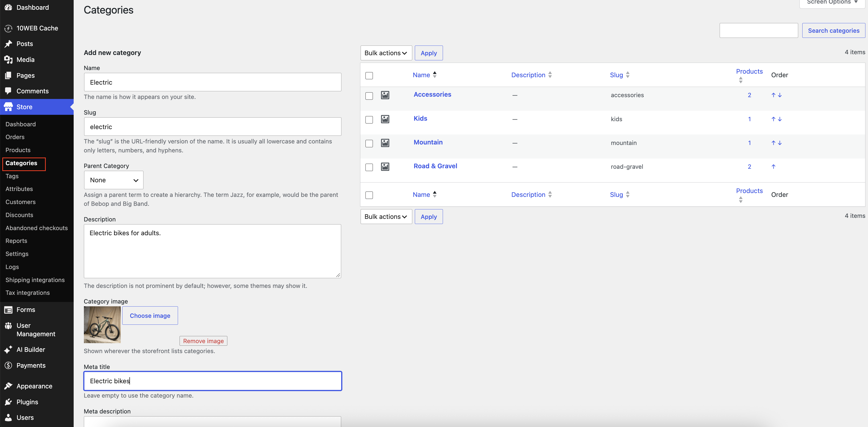Sort by Name in table footer
Screen dimensions: 868x427
click(424, 195)
